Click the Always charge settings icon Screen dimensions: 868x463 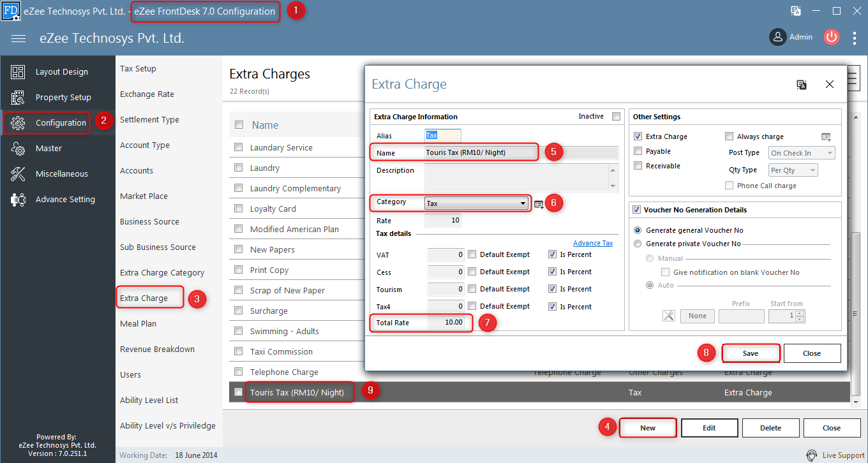click(x=827, y=136)
